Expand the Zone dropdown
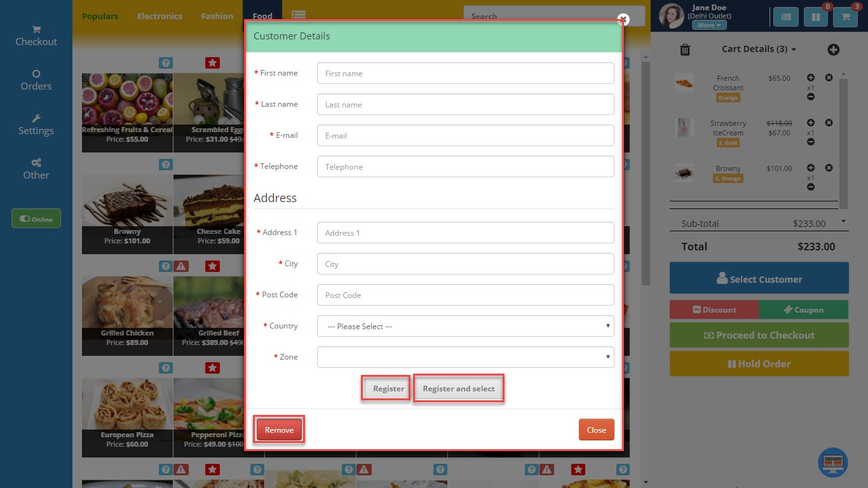The image size is (868, 488). pyautogui.click(x=465, y=357)
